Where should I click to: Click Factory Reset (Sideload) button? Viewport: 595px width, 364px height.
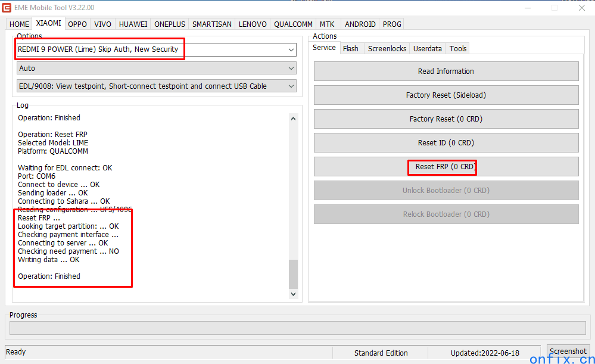(x=446, y=95)
